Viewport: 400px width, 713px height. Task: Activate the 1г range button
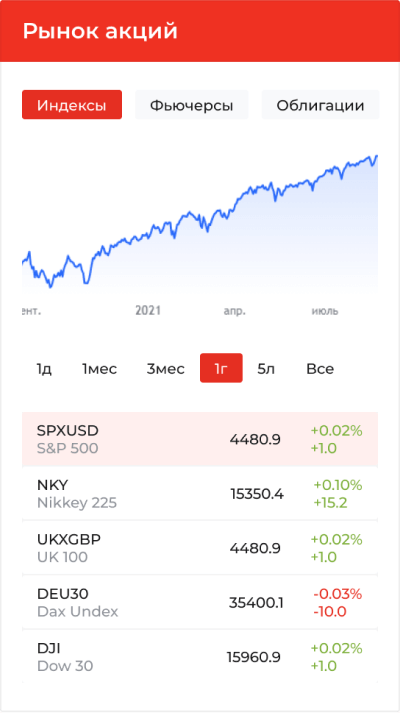click(221, 368)
